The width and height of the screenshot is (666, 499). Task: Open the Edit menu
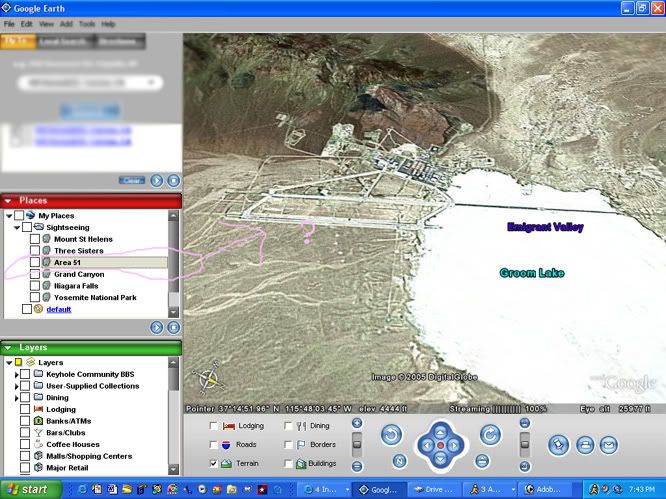[x=26, y=24]
